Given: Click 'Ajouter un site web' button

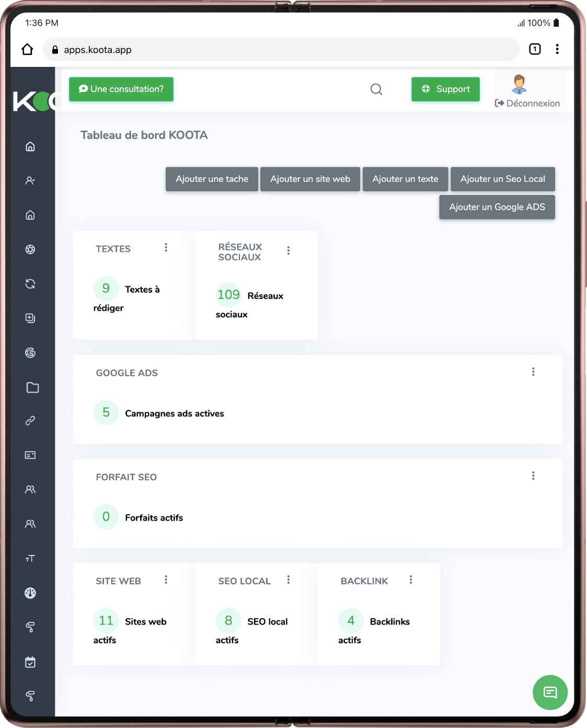Looking at the screenshot, I should [x=310, y=179].
